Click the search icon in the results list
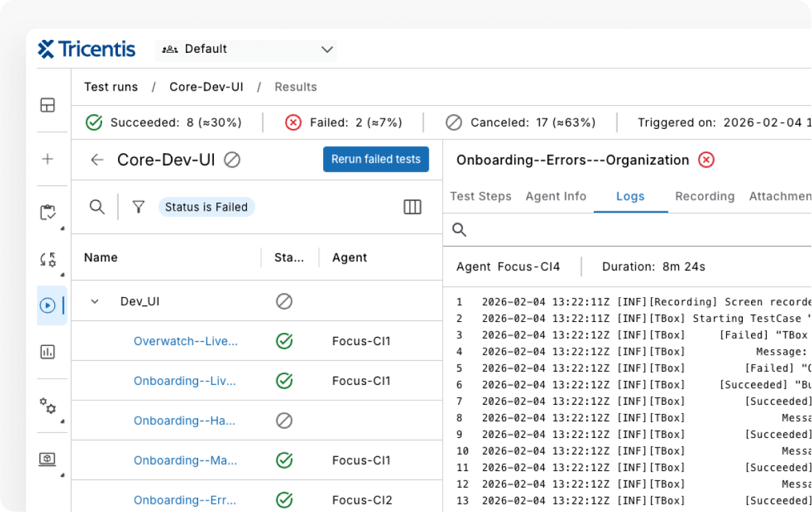The width and height of the screenshot is (812, 512). click(x=97, y=207)
